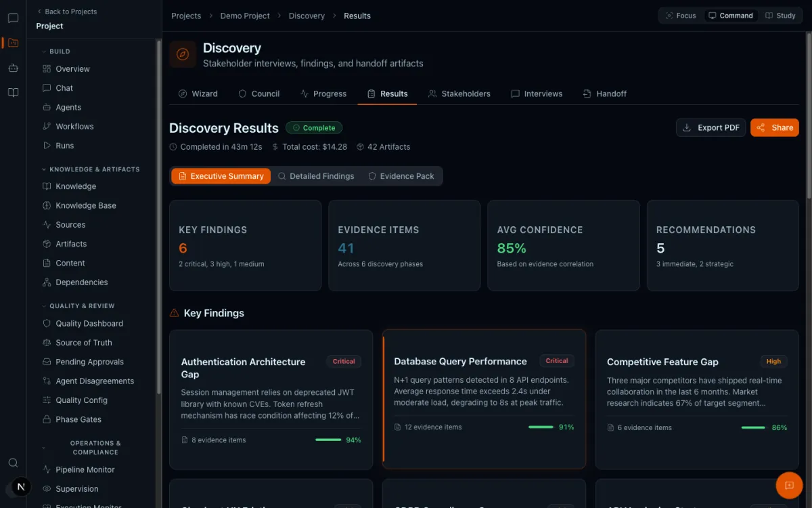Open the Results tab
Image resolution: width=812 pixels, height=508 pixels.
click(x=387, y=93)
